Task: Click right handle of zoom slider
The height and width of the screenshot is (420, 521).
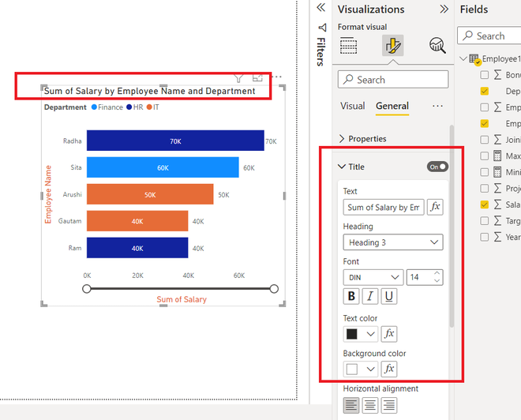Action: point(274,289)
